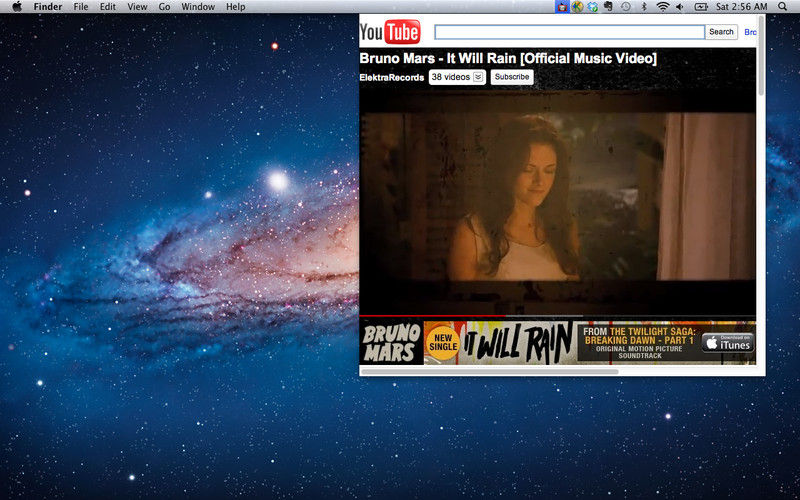
Task: Click the horizontal scrollbar thumb
Action: click(x=490, y=371)
